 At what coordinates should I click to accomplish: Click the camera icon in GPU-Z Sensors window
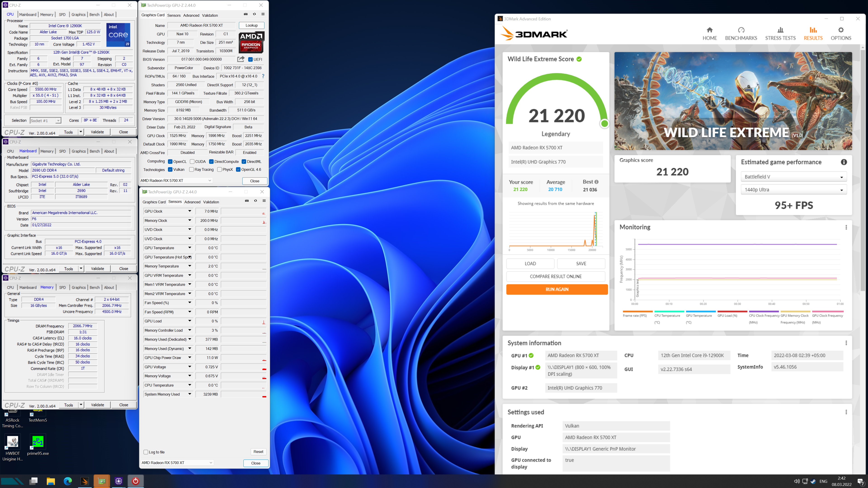(247, 201)
